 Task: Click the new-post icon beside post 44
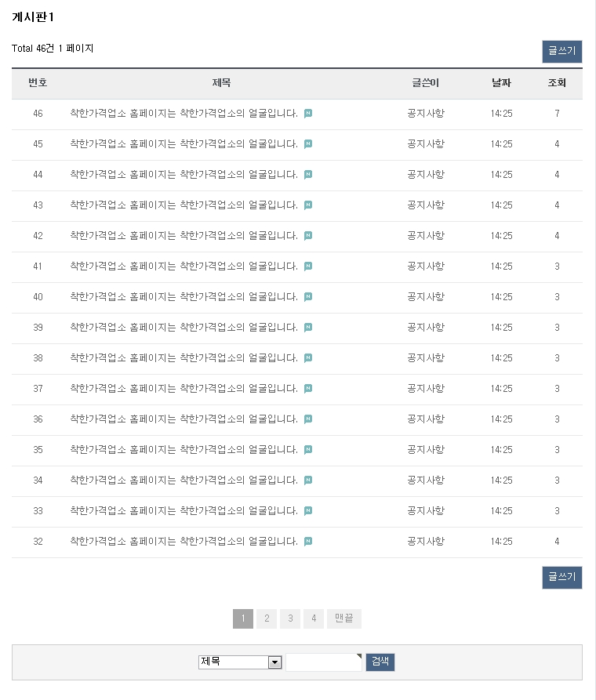[308, 175]
